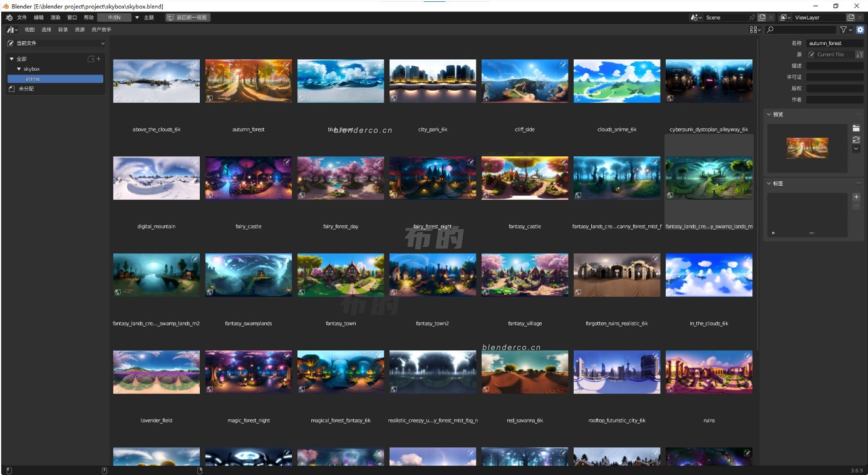Select the fairy_castle thumbnail

coord(249,178)
